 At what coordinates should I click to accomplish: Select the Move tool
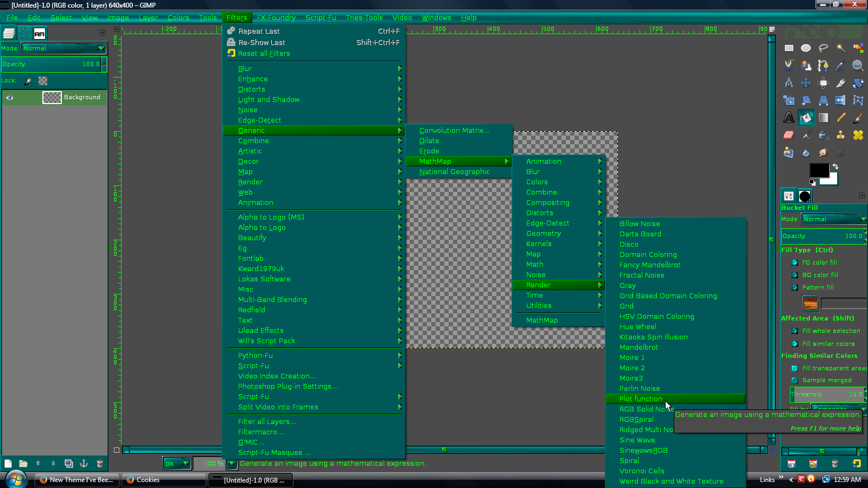coord(806,83)
